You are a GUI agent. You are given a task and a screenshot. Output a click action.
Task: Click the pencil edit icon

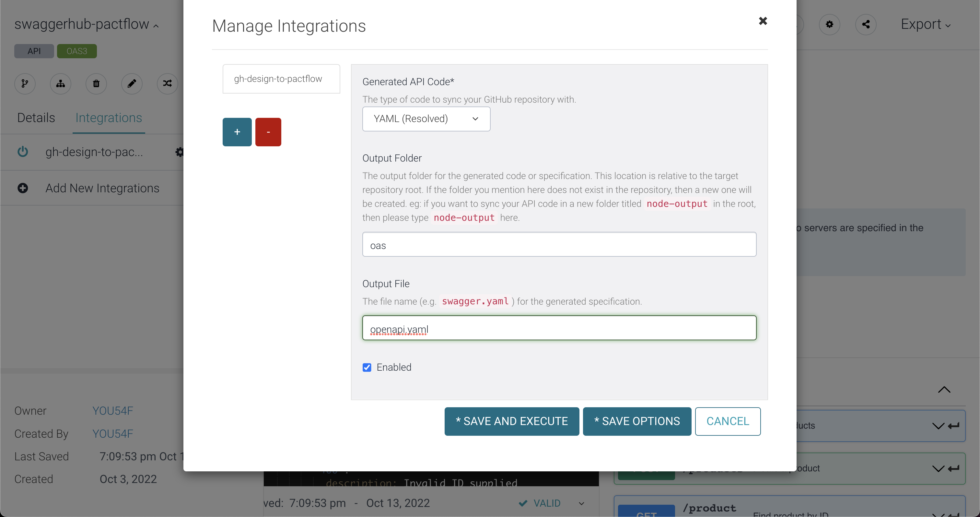click(132, 84)
